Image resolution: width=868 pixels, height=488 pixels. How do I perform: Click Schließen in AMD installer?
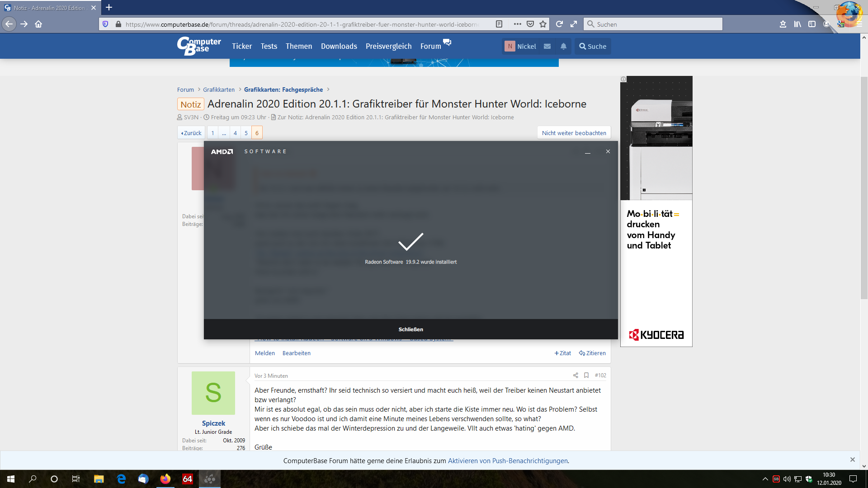[x=410, y=329]
